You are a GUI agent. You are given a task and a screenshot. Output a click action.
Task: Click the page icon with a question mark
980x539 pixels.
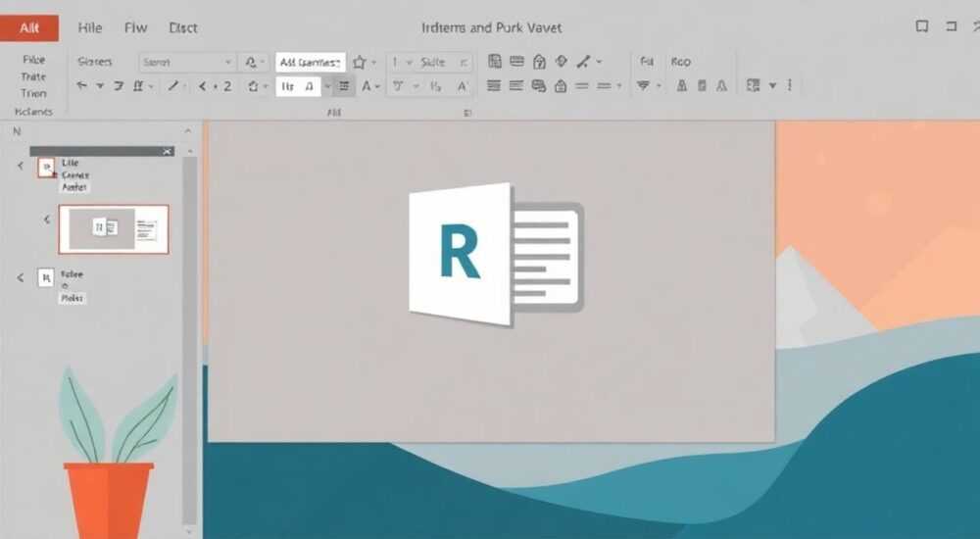[x=539, y=62]
